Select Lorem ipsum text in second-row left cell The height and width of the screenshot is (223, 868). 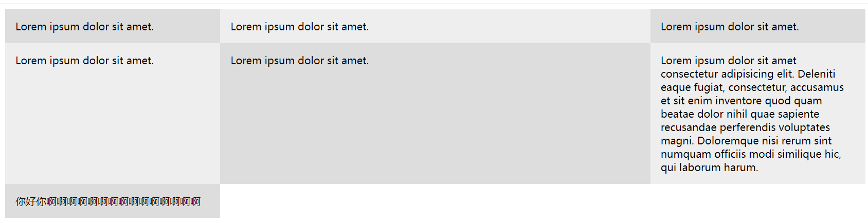tap(84, 61)
